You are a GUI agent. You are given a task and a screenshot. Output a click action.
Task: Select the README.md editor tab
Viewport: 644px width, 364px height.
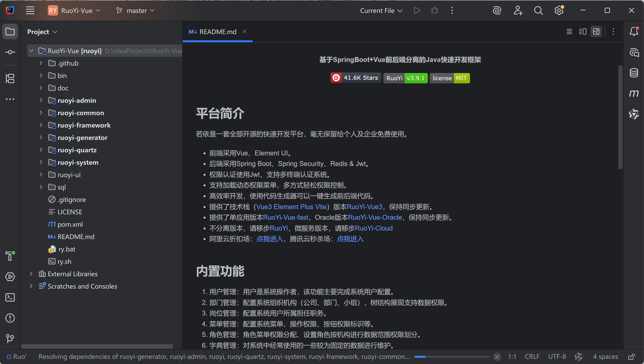[217, 32]
